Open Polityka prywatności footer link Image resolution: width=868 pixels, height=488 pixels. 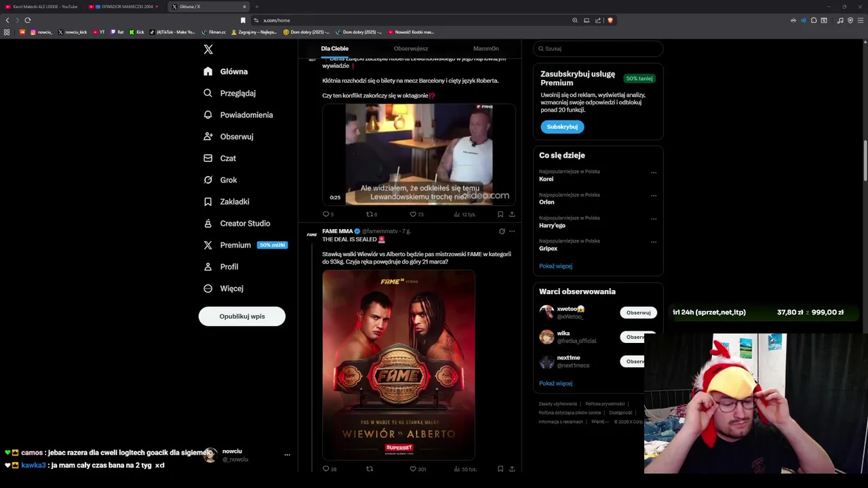pos(605,404)
